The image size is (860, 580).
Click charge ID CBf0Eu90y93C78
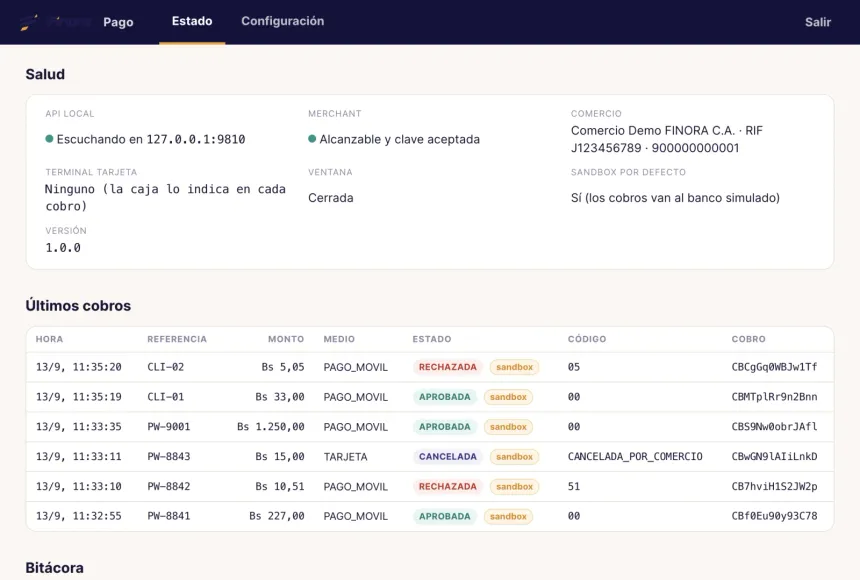click(774, 516)
